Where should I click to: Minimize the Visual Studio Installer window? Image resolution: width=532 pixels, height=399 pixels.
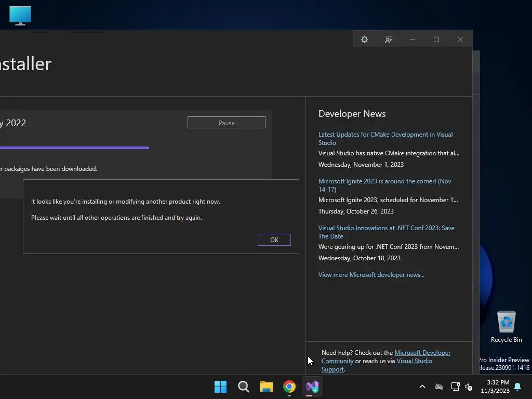[412, 39]
